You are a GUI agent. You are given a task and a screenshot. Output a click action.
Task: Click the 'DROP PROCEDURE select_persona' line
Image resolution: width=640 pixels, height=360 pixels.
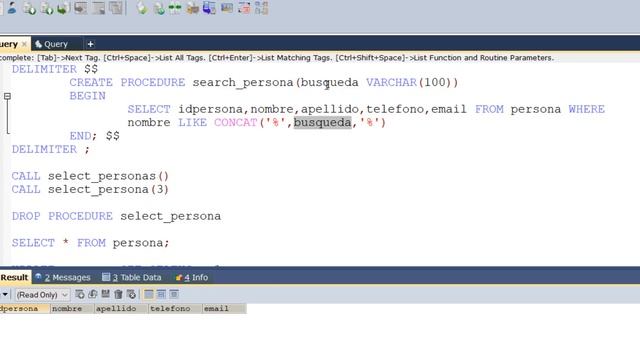click(116, 216)
